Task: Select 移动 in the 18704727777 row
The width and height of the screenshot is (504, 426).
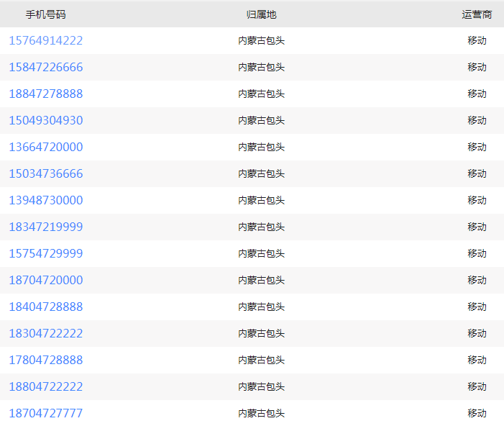Action: [x=477, y=414]
